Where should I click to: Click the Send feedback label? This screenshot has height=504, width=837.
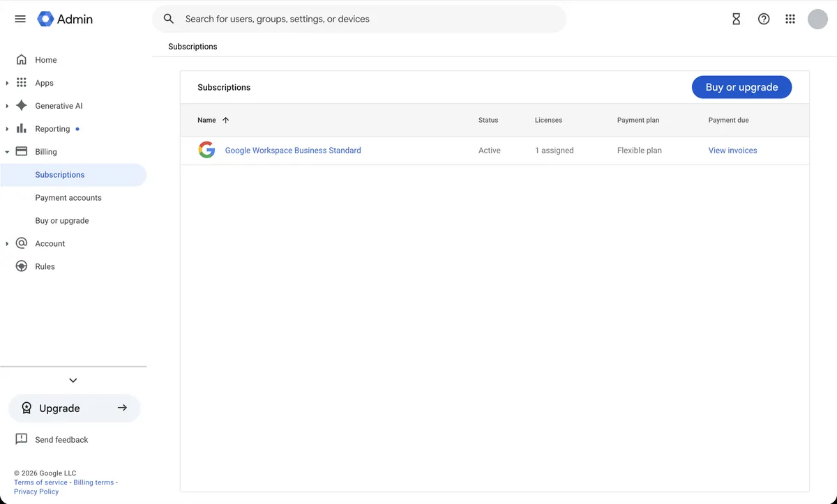[x=61, y=440]
